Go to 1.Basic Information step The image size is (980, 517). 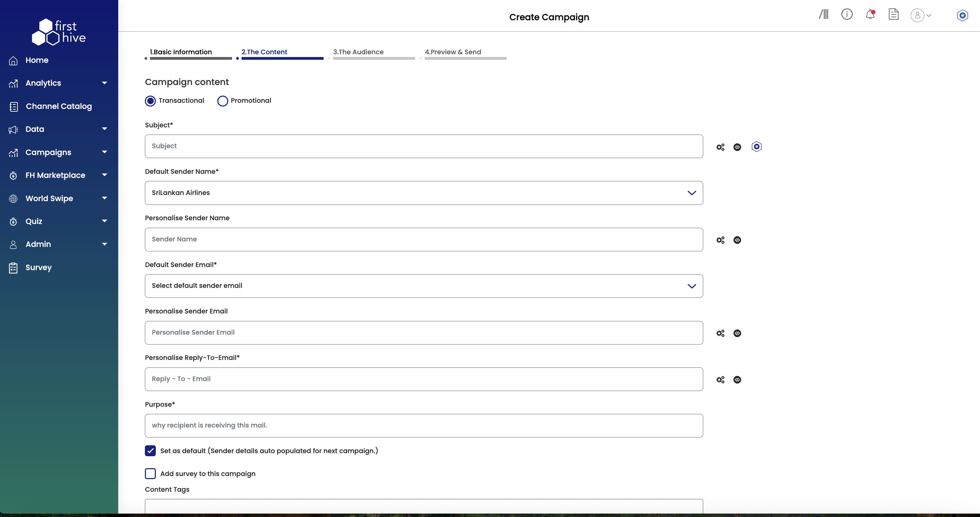181,52
